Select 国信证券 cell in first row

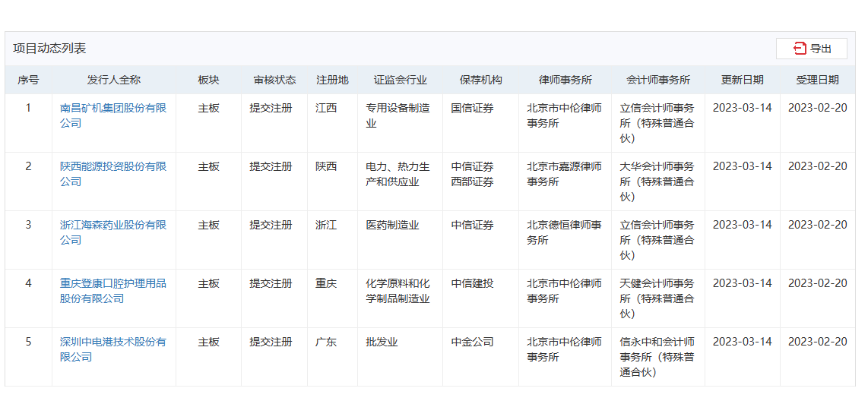(472, 108)
